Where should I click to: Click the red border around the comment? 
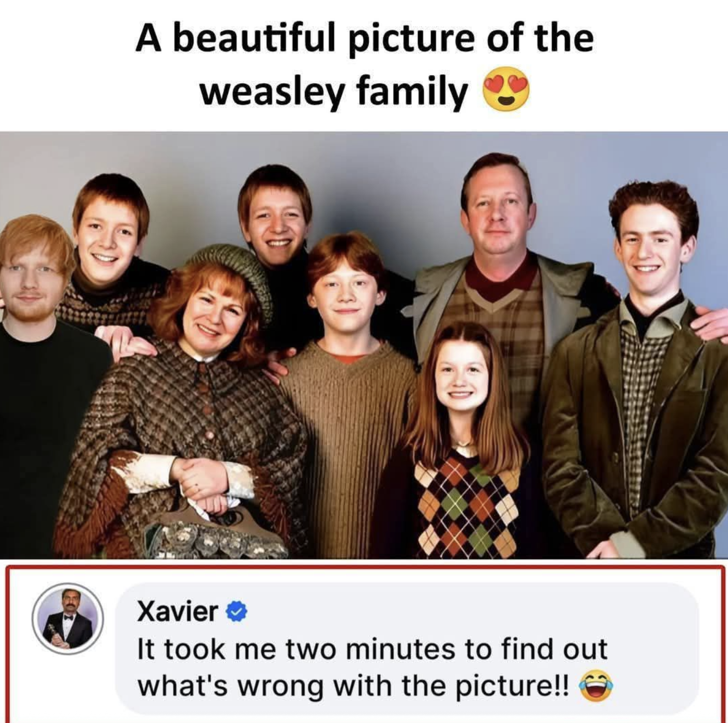point(364,566)
